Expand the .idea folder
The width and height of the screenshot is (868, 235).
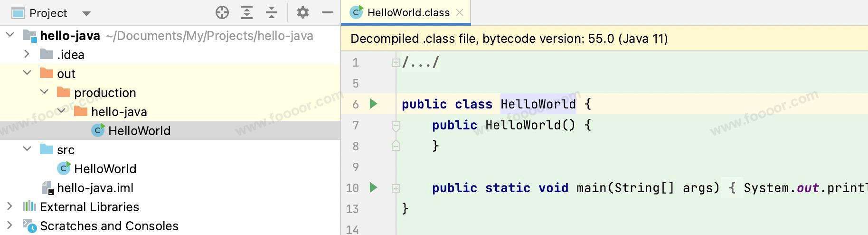point(27,54)
